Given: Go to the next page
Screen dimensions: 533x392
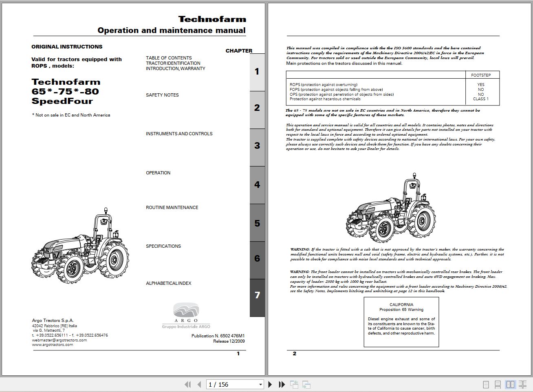Looking at the screenshot, I should [270, 384].
